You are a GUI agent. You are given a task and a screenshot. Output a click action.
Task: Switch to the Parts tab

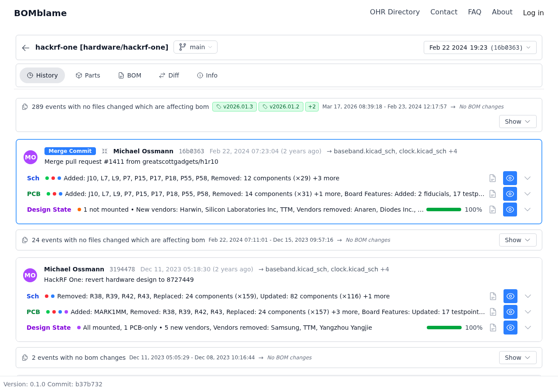pyautogui.click(x=88, y=75)
